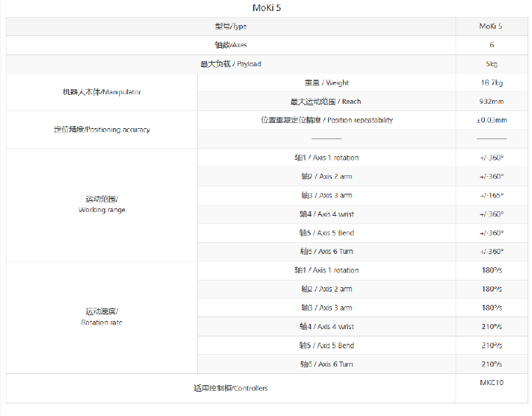The image size is (532, 416).
Task: Click the 最大负载 / Payload label
Action: 230,64
